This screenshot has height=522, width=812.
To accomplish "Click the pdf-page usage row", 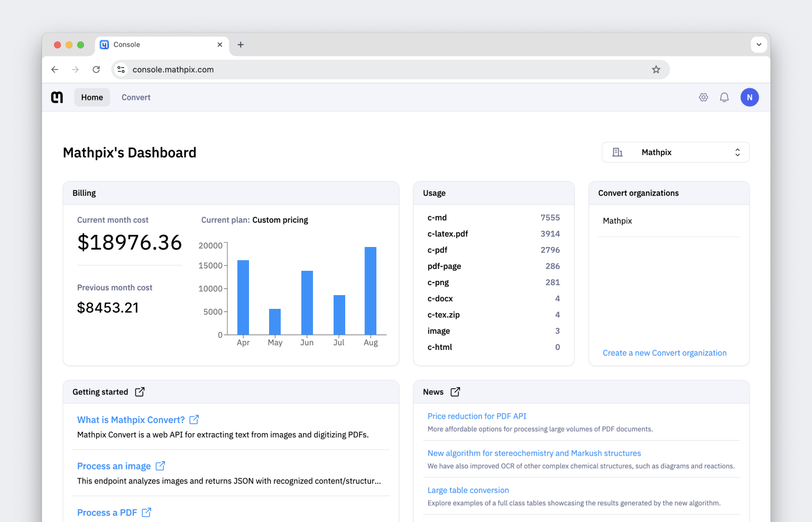I will pos(494,266).
